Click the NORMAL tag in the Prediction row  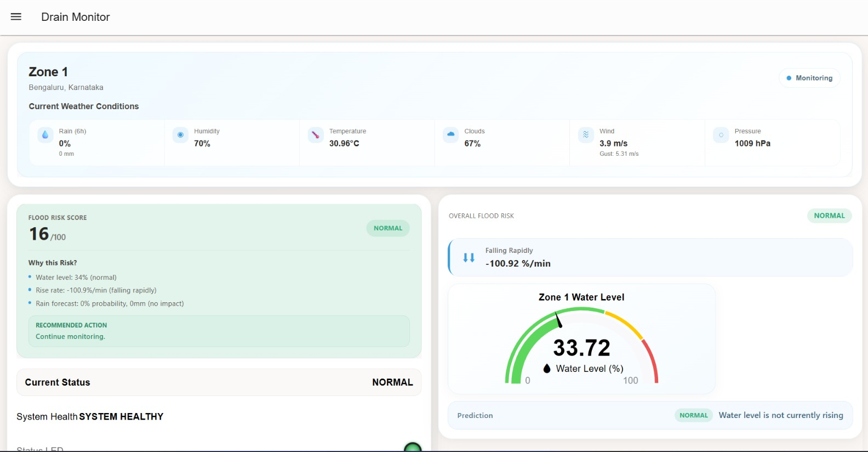pyautogui.click(x=694, y=415)
